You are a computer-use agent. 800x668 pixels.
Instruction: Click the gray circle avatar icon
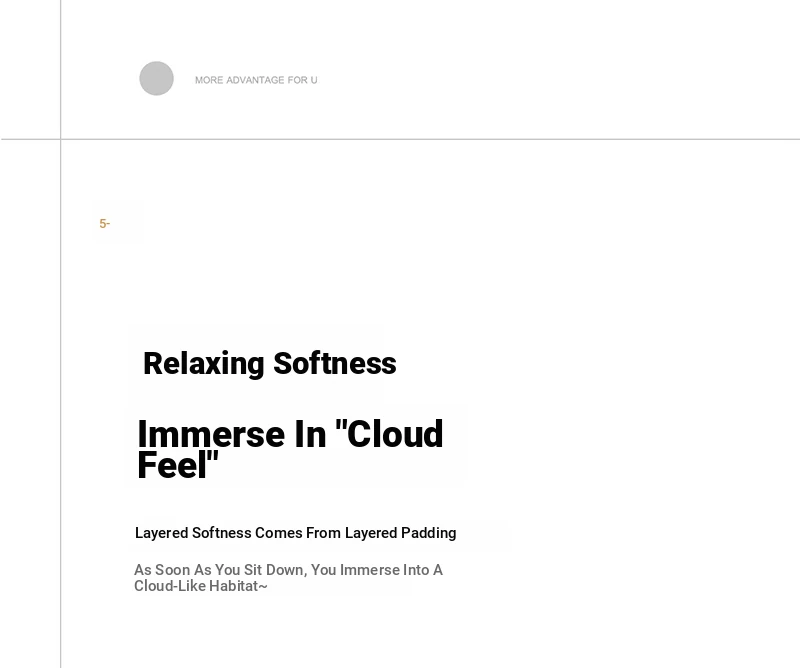pos(157,79)
